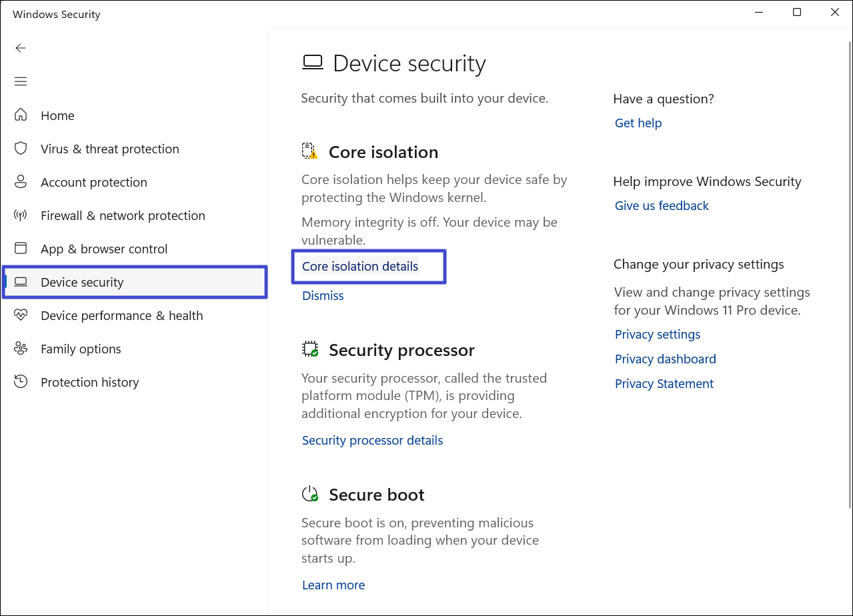Open the Privacy Statement link
The width and height of the screenshot is (853, 616).
pos(664,384)
